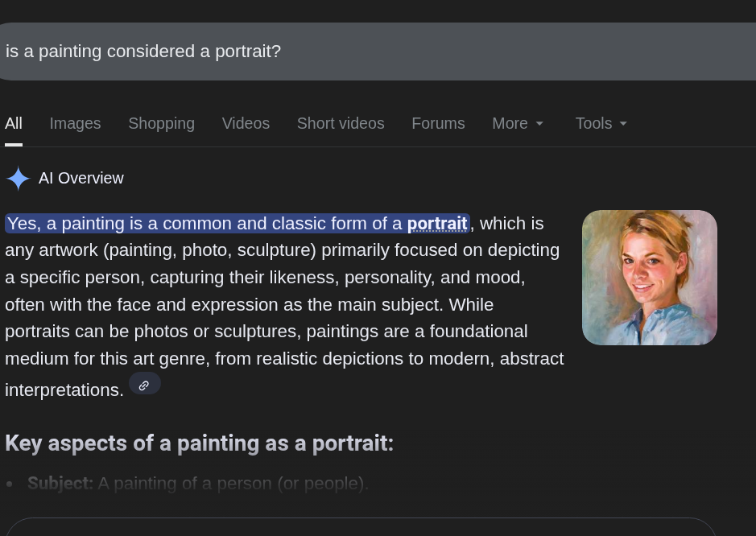Viewport: 756px width, 536px height.
Task: Click the rounded box at page bottom
Action: click(360, 527)
